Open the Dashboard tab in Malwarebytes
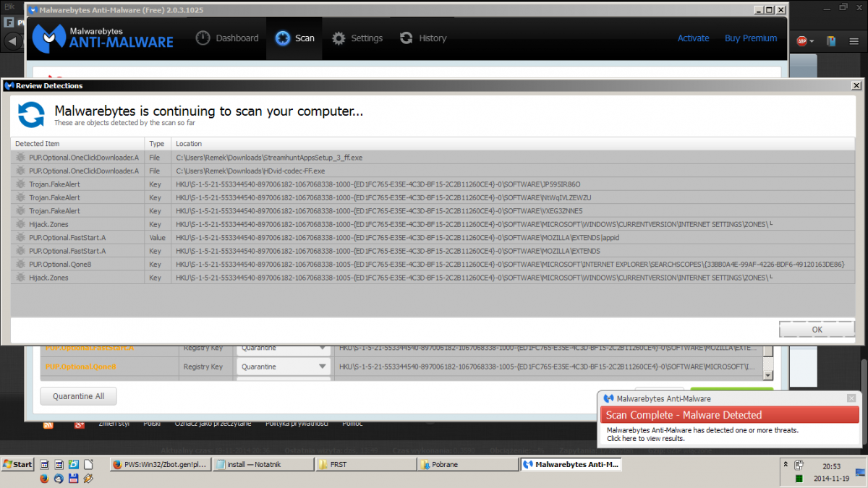868x488 pixels. click(x=227, y=38)
